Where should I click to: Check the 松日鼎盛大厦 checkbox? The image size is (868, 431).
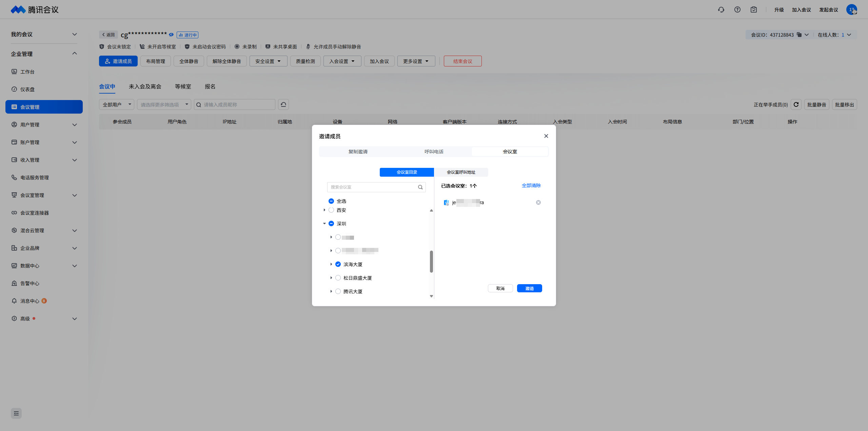(x=338, y=278)
